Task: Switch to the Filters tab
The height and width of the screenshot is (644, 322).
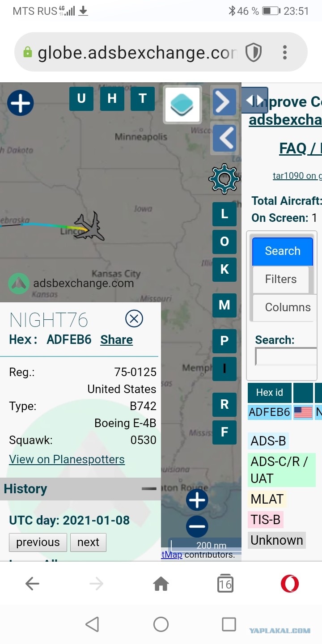Action: pos(280,279)
